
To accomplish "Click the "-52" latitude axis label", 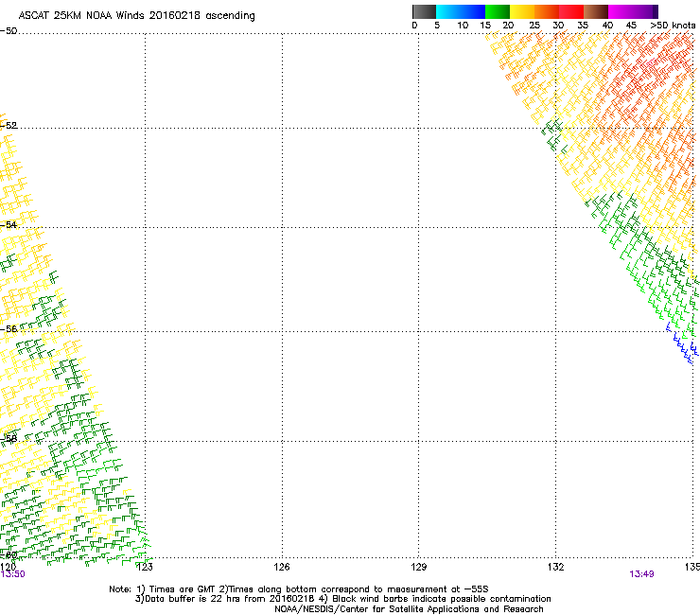I will (9, 126).
